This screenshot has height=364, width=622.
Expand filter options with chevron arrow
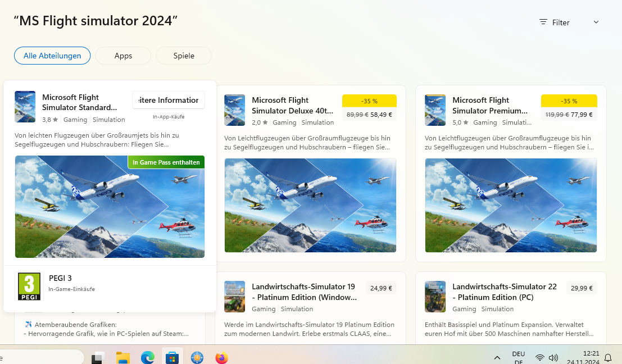point(596,22)
